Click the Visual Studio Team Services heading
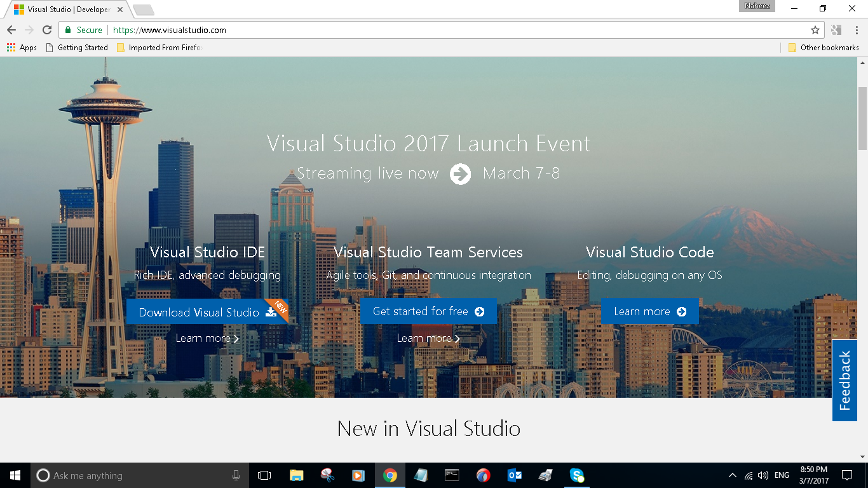The height and width of the screenshot is (488, 868). (x=428, y=252)
